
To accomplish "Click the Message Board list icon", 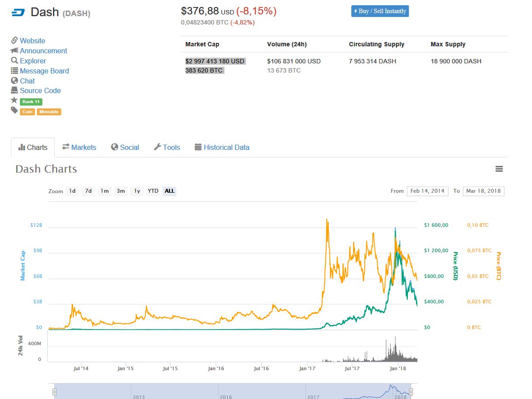I will (14, 71).
